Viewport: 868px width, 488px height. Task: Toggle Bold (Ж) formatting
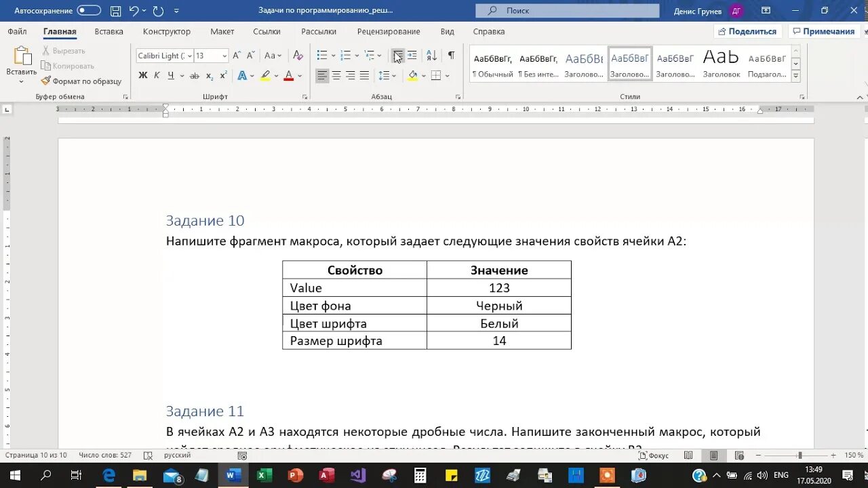point(143,75)
